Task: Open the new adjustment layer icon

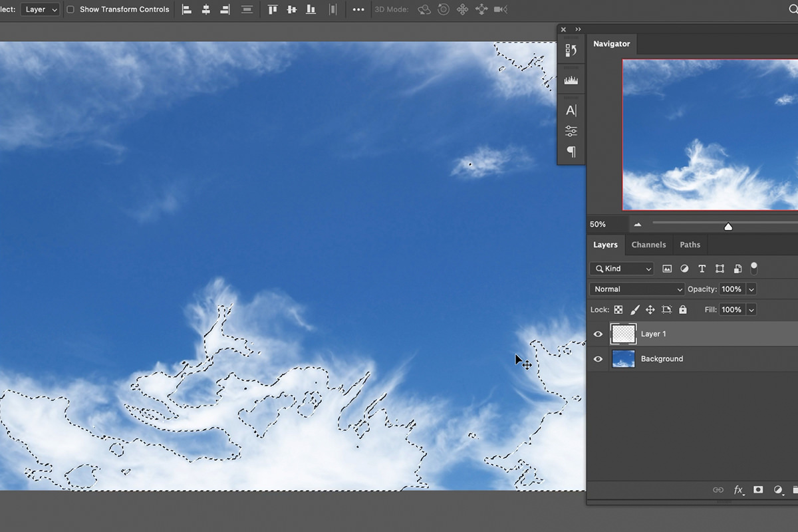Action: [778, 490]
